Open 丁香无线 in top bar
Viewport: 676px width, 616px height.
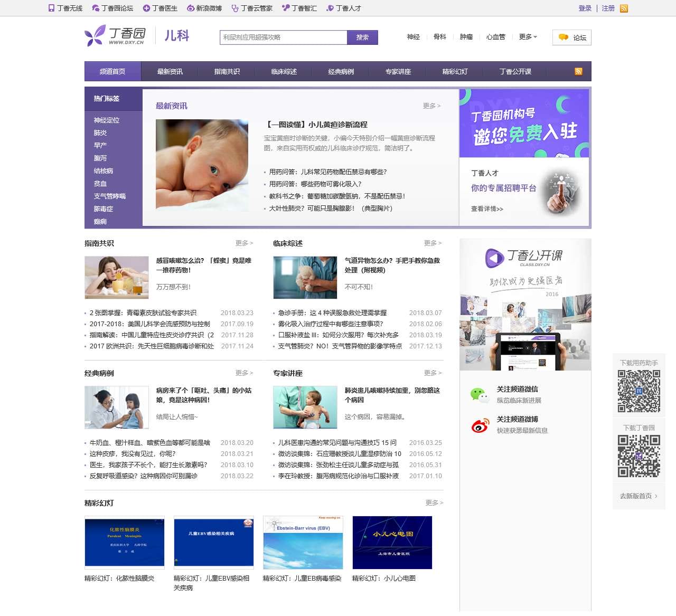tap(65, 8)
